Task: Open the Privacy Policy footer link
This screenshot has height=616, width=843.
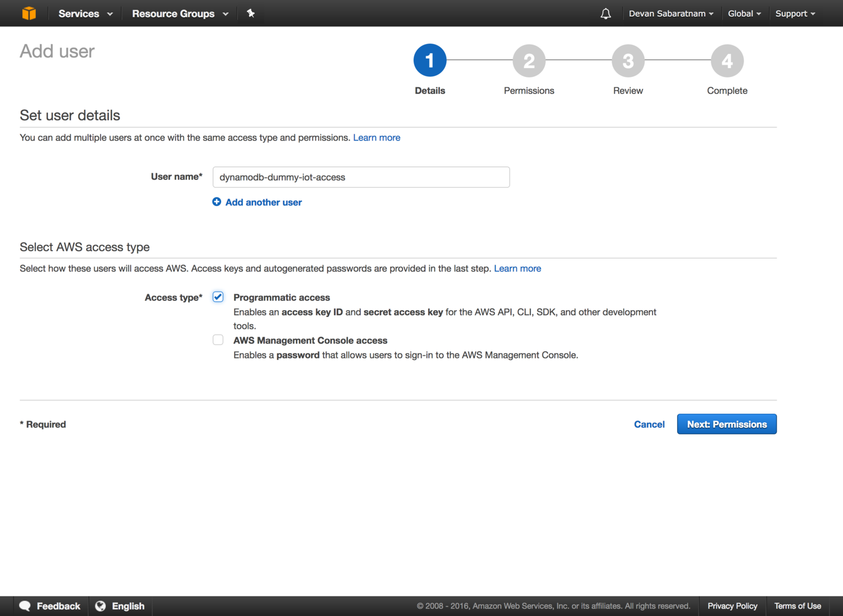Action: tap(732, 606)
